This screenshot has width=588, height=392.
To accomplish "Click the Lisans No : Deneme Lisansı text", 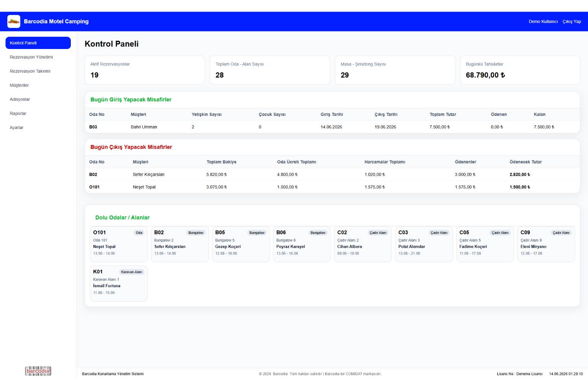I will coord(520,374).
